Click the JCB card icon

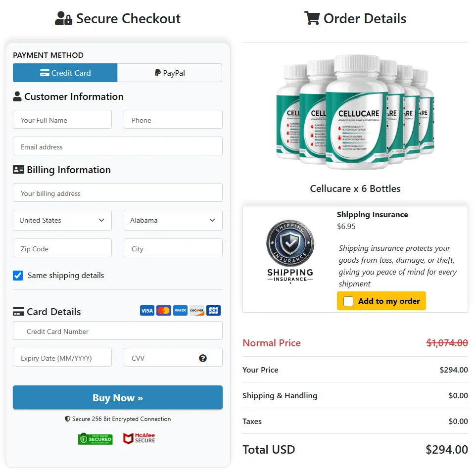point(213,311)
